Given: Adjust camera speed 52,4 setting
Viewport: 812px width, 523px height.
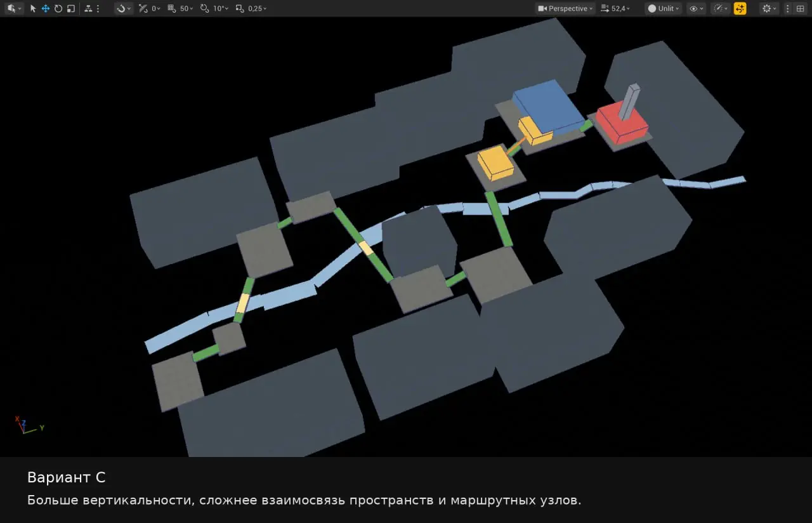Looking at the screenshot, I should coord(615,9).
